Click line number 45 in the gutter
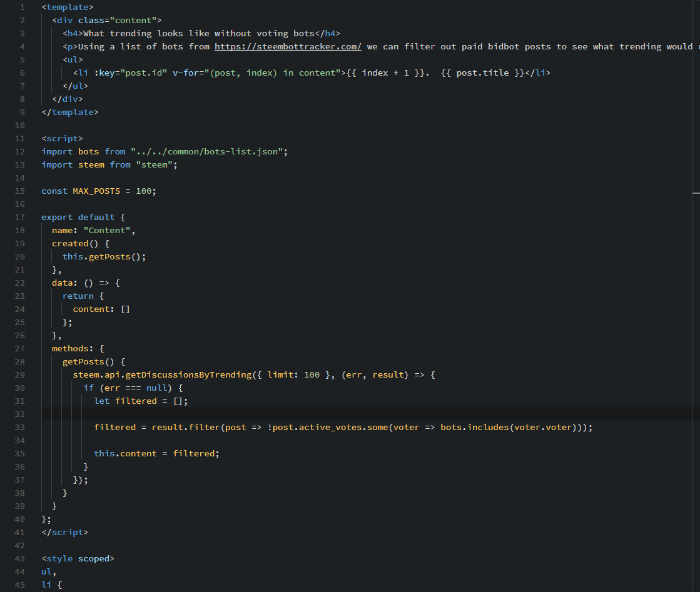The image size is (700, 592). point(19,585)
